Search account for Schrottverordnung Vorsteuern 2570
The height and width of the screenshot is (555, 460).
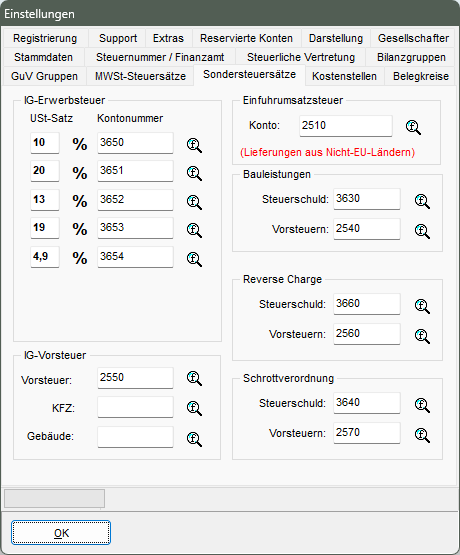[422, 435]
